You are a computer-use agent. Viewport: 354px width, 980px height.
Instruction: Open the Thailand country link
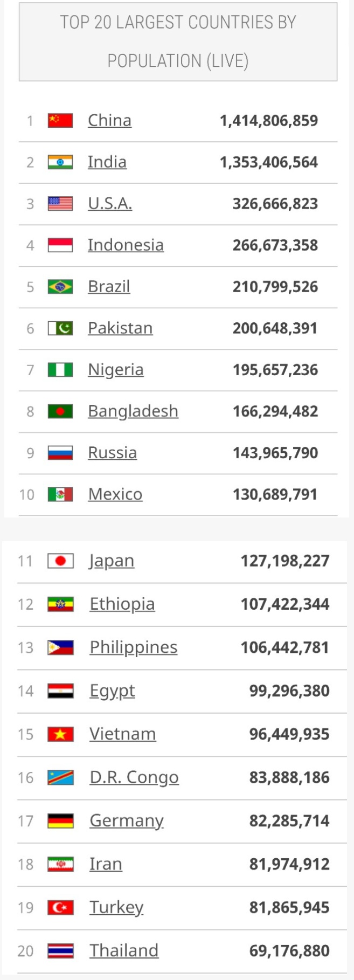124,951
